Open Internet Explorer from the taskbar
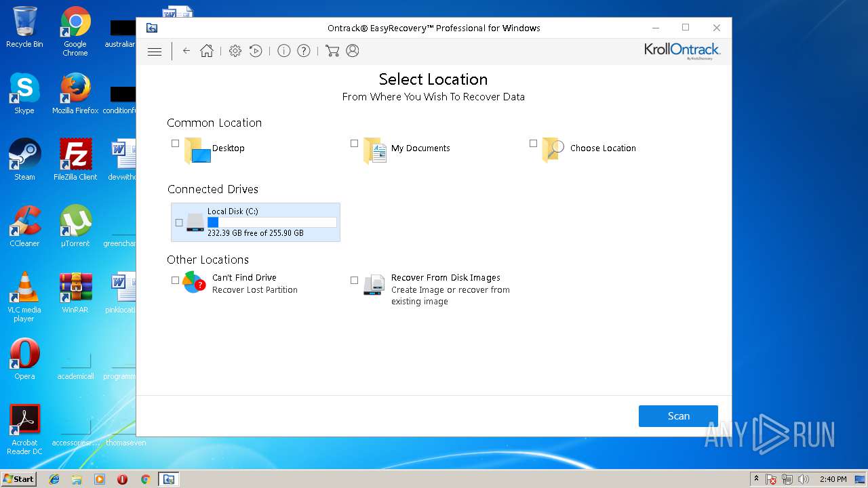868x488 pixels. [x=54, y=479]
